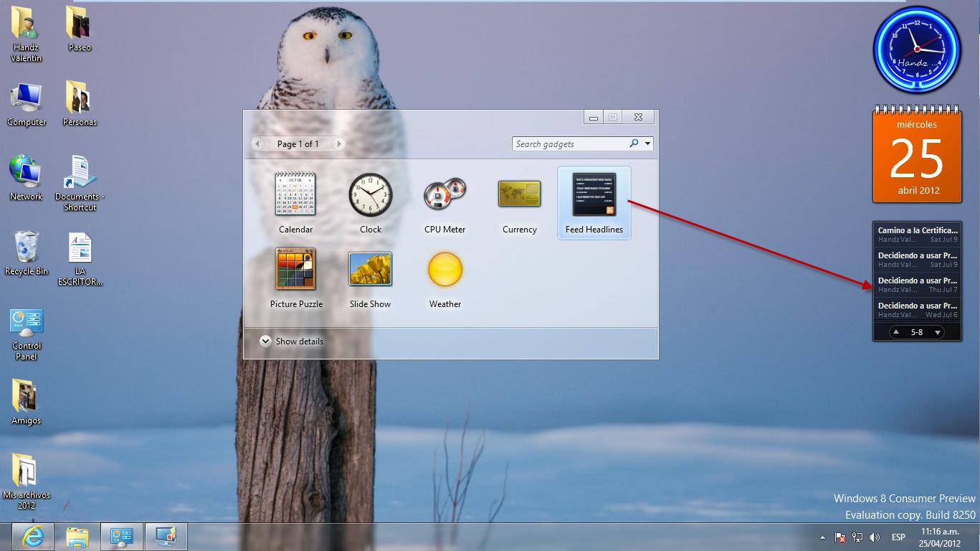Viewport: 980px width, 551px height.
Task: Choose the Picture Puzzle gadget
Action: point(295,269)
